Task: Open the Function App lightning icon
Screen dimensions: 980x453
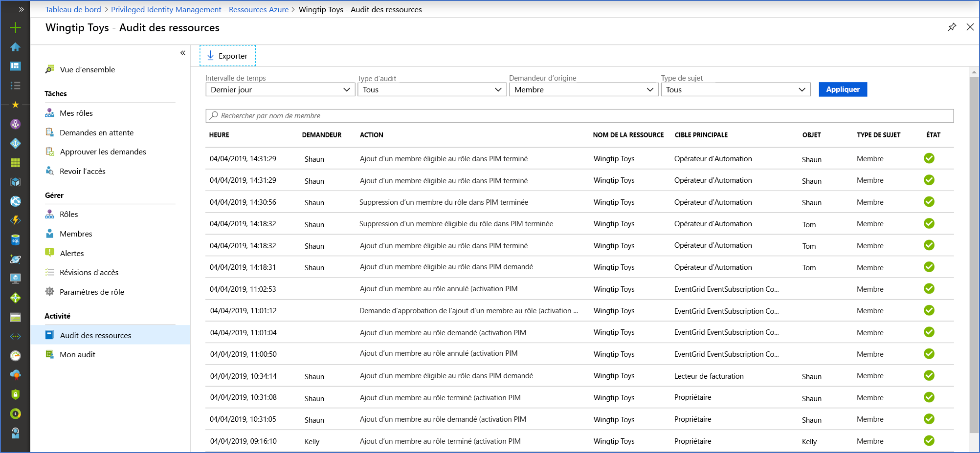Action: pos(16,220)
